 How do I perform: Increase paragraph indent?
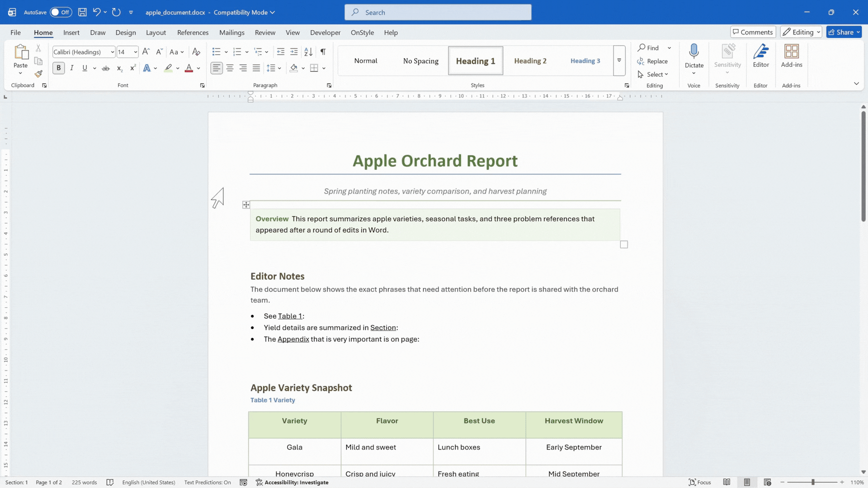[x=294, y=52]
